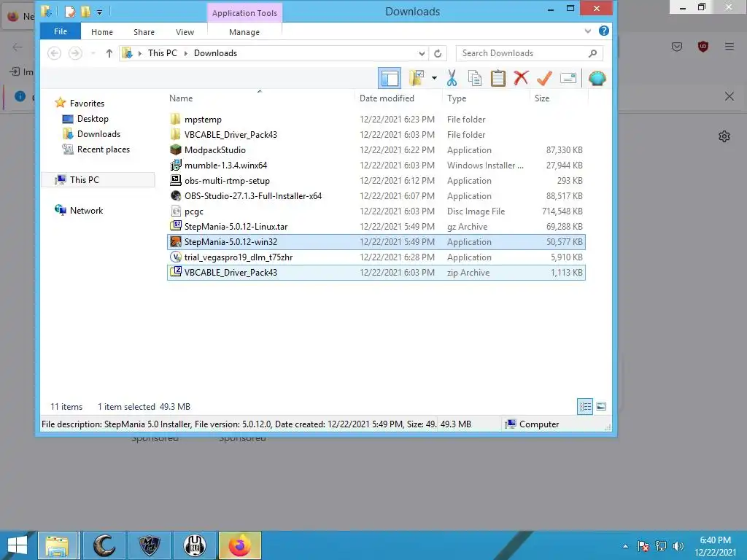Open Recent places in navigation pane
The image size is (747, 560).
pyautogui.click(x=104, y=149)
